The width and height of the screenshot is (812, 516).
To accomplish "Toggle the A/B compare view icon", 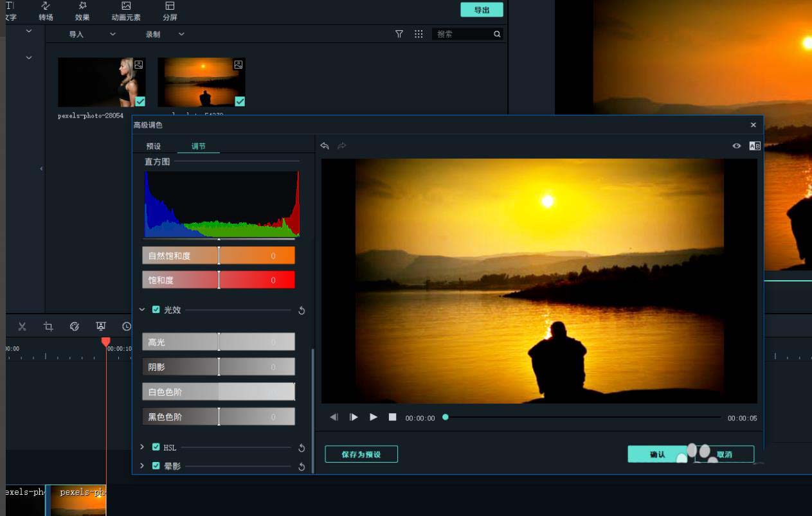I will point(754,146).
